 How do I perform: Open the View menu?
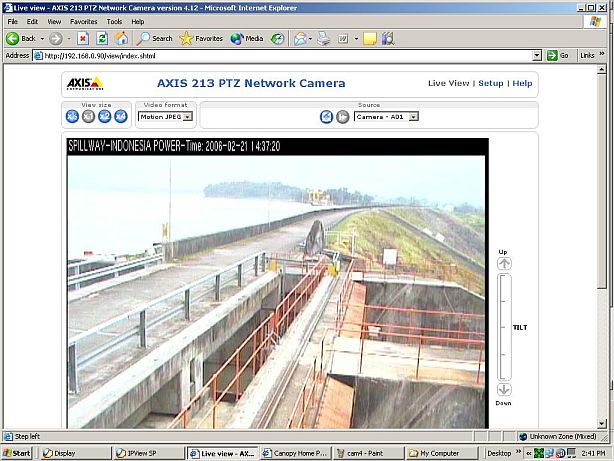(x=53, y=21)
